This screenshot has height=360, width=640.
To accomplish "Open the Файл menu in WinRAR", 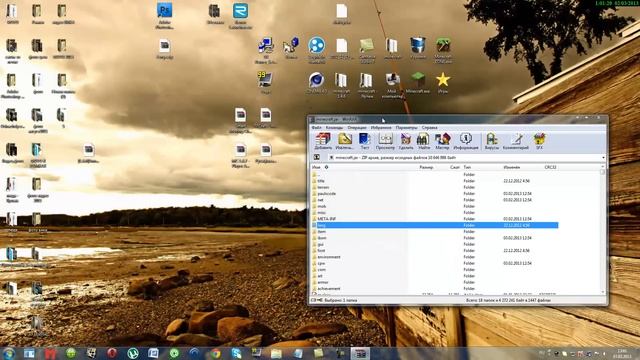I will (x=316, y=128).
